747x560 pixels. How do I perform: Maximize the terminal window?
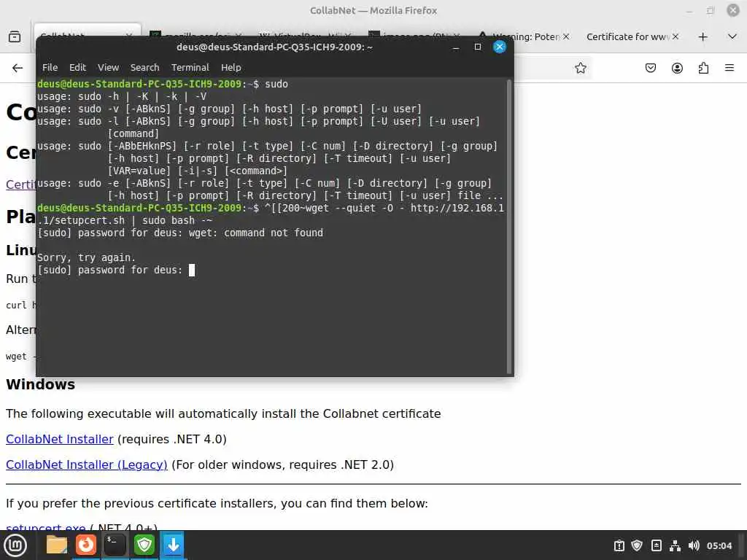478,47
